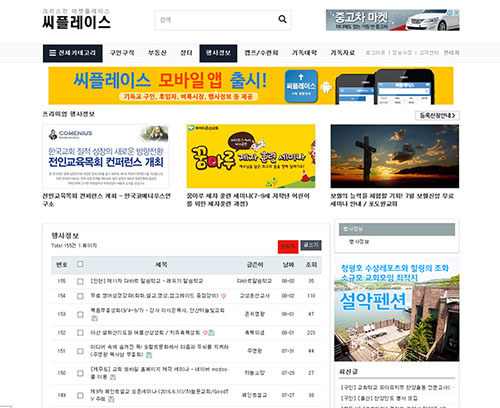Open the cross sunset thumbnail's caption link
The image size is (500, 408).
point(392,200)
